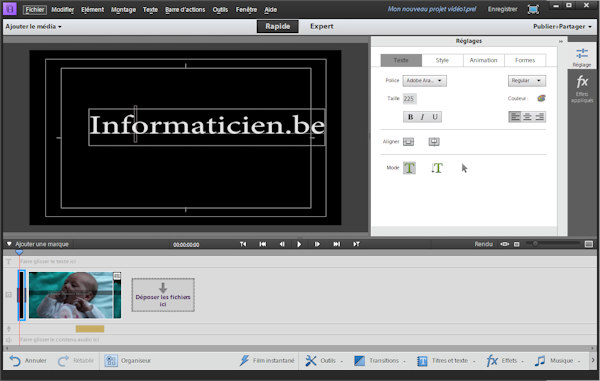Open the Organiseur

[x=128, y=361]
